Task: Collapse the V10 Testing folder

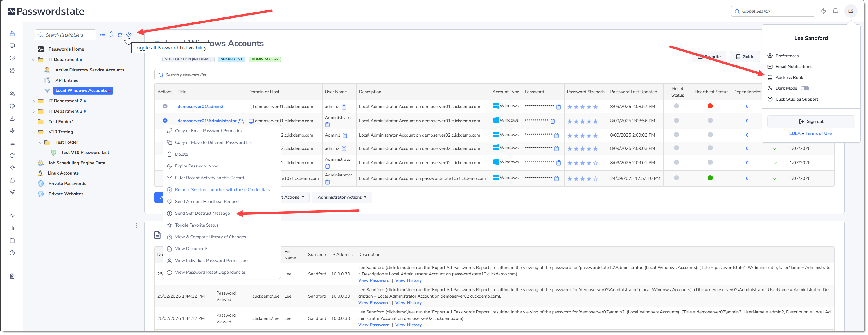Action: pyautogui.click(x=33, y=132)
